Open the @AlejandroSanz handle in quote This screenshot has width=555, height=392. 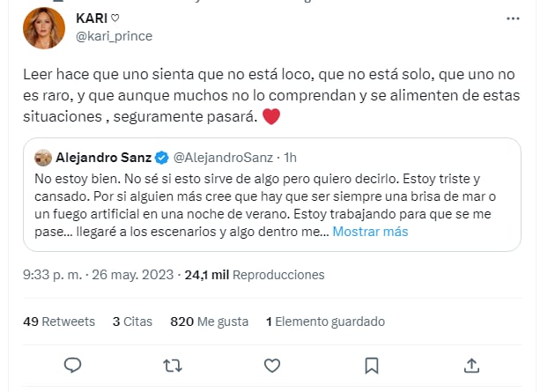point(221,159)
